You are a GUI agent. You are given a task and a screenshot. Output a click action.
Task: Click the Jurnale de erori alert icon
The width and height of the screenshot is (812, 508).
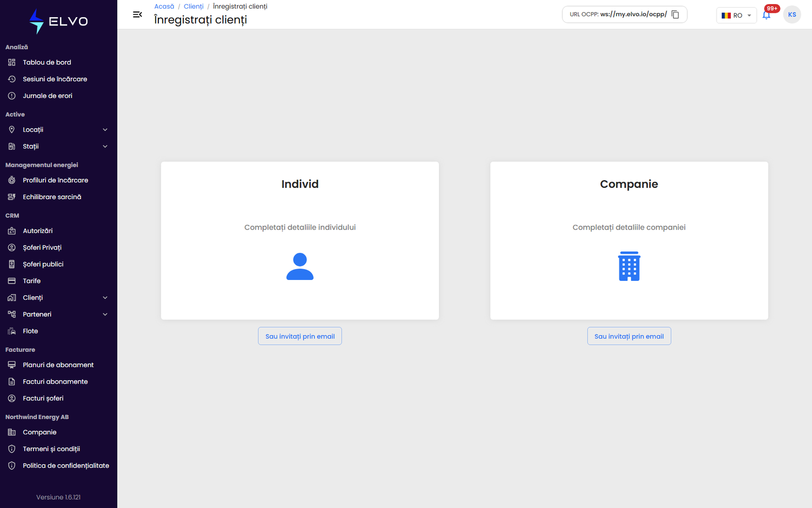12,96
